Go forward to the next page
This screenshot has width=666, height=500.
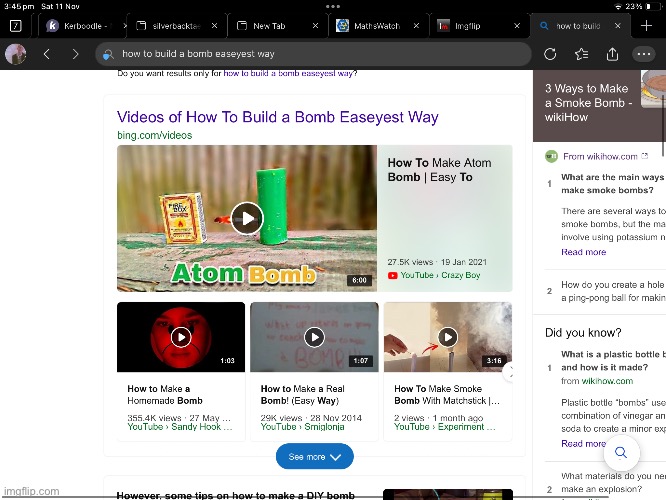75,54
